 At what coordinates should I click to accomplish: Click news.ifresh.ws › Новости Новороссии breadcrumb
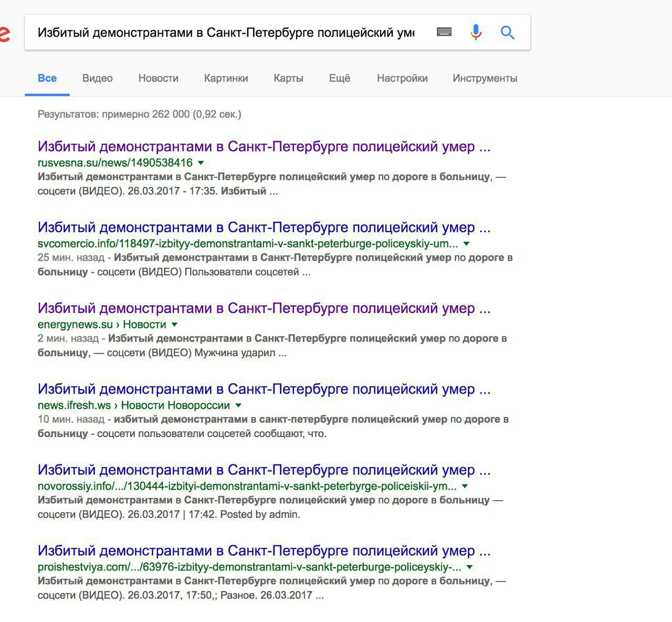pos(134,406)
